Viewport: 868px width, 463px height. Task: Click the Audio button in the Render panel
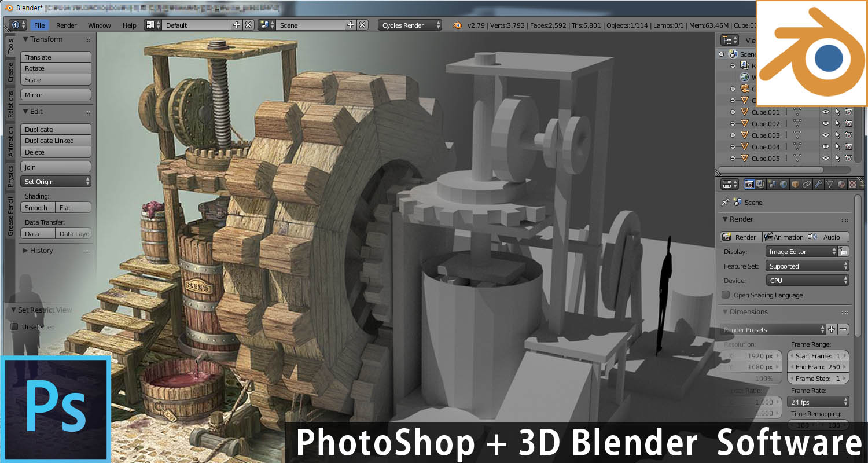(827, 237)
